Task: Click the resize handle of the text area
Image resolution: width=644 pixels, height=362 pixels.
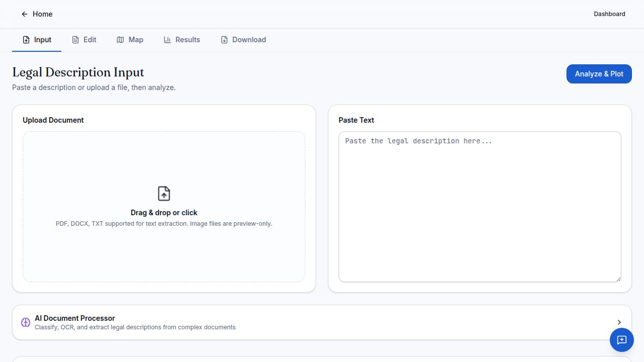Action: click(x=618, y=279)
